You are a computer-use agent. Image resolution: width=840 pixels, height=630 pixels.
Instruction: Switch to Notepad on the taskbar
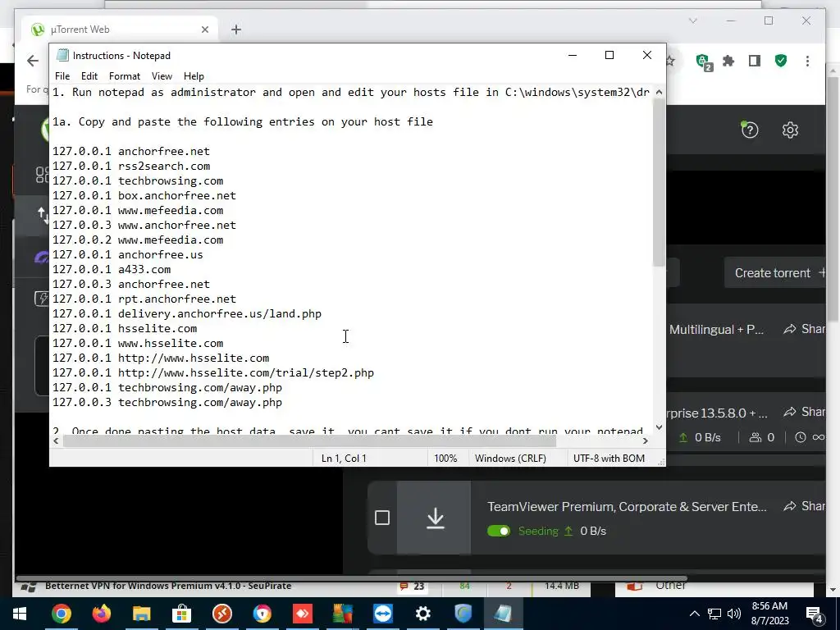pyautogui.click(x=503, y=614)
